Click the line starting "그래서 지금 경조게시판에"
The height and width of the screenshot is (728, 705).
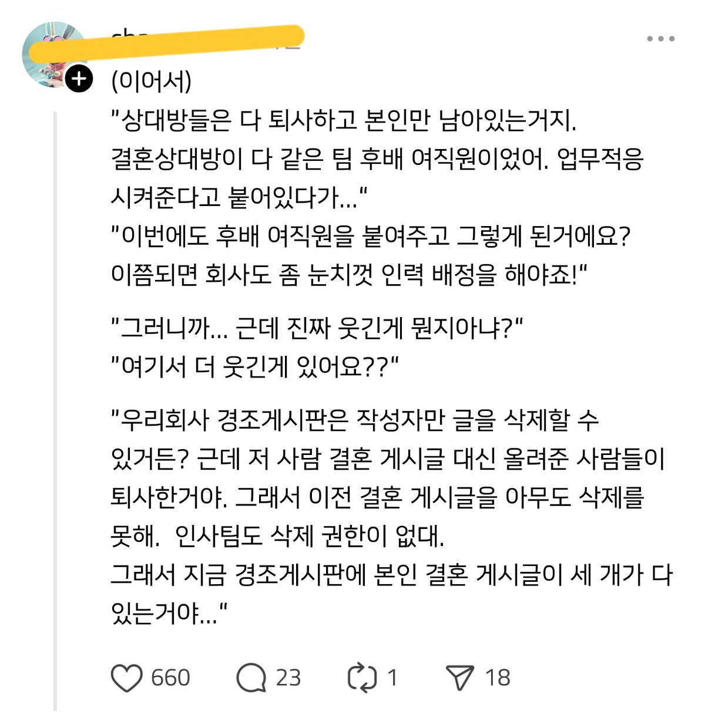point(391,575)
